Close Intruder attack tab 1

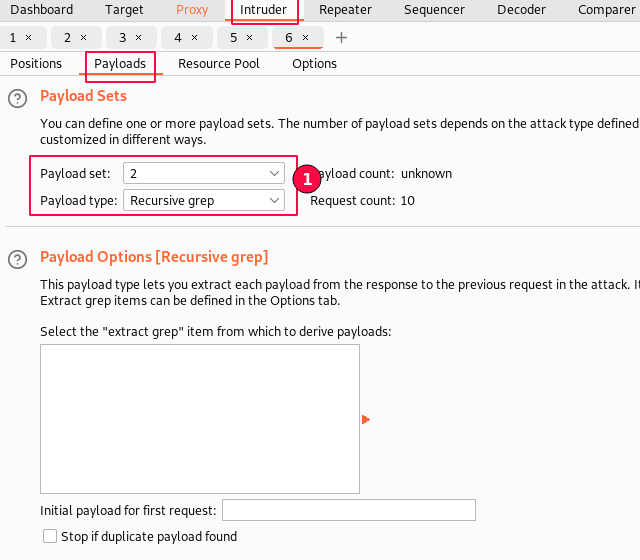pos(28,37)
